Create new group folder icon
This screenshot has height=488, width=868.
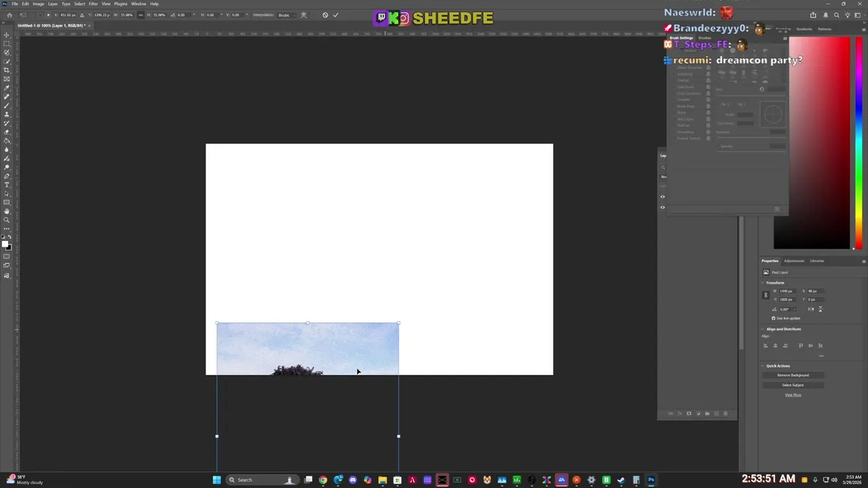click(x=707, y=413)
